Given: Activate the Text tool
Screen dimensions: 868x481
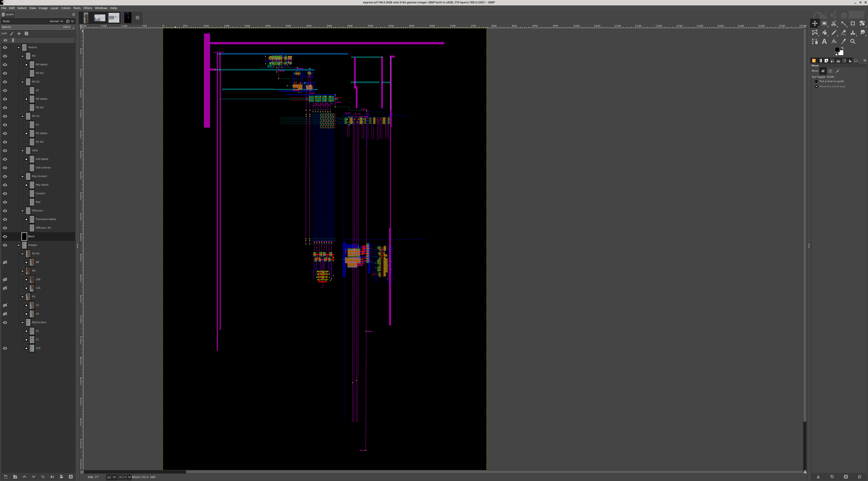Looking at the screenshot, I should click(824, 41).
